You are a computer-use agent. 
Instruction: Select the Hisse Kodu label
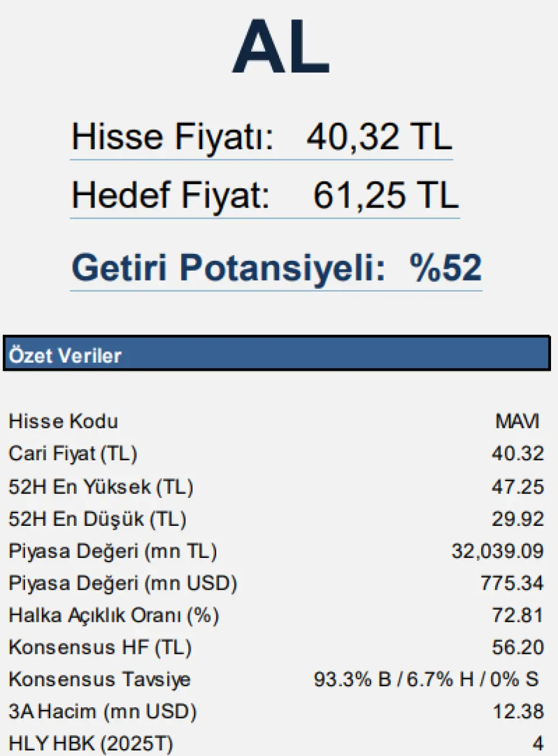pyautogui.click(x=63, y=421)
